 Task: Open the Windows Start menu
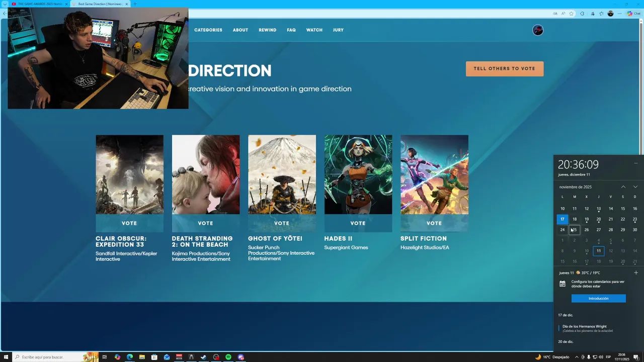click(x=5, y=357)
